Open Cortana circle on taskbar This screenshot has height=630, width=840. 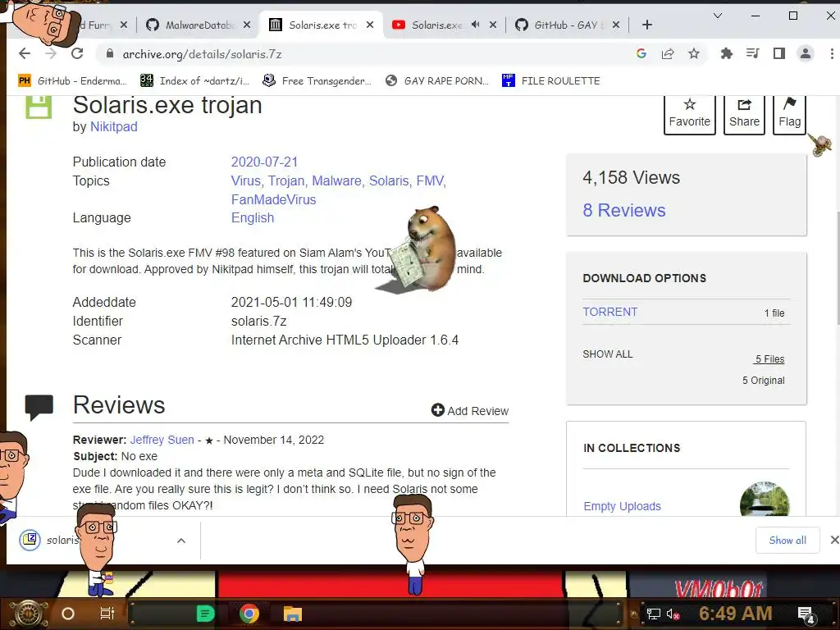point(68,614)
